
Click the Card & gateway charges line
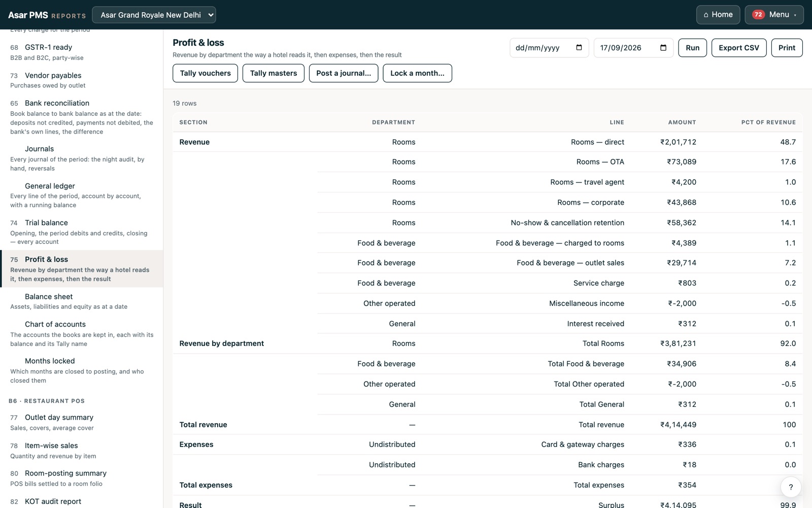pos(583,444)
